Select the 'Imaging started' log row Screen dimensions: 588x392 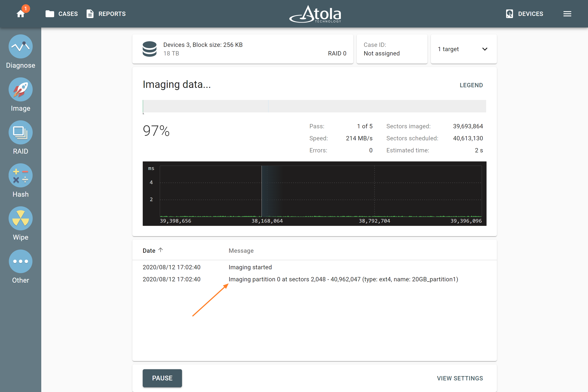pos(314,267)
